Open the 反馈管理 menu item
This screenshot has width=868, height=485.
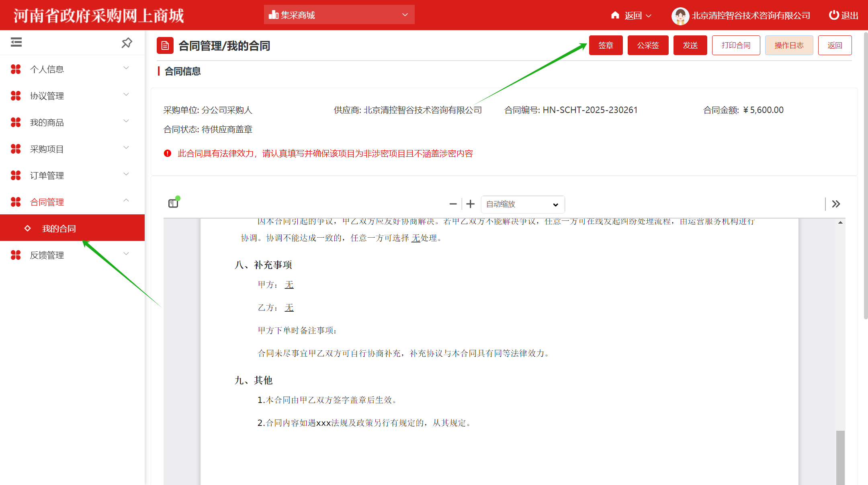[72, 255]
